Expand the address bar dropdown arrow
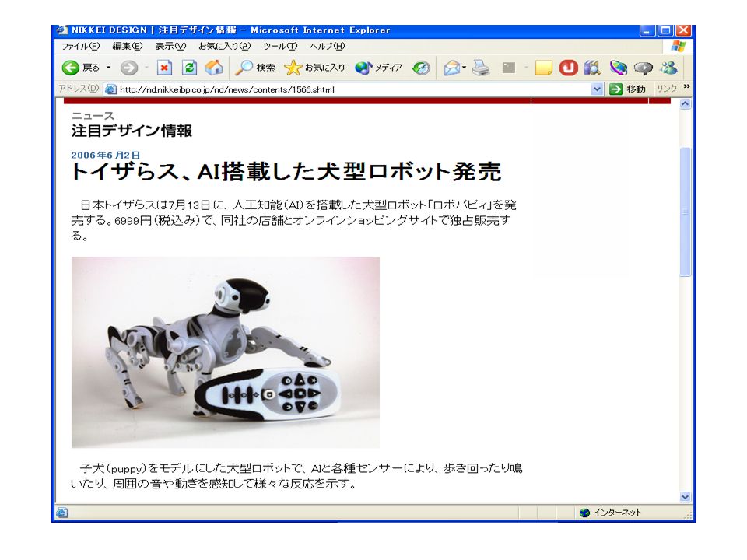The width and height of the screenshot is (747, 560). click(x=597, y=89)
